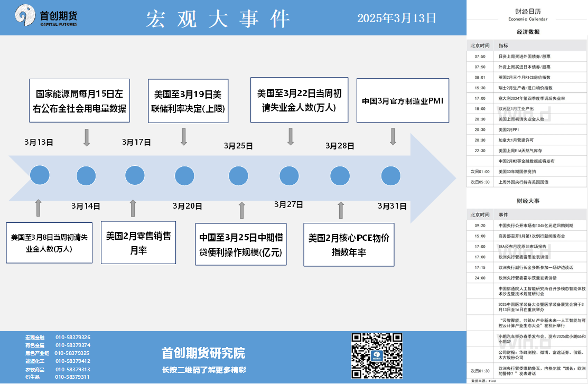Select the 公司财报:华峰测控、微博 row
Viewport: 588px width, 384px height.
(x=527, y=355)
